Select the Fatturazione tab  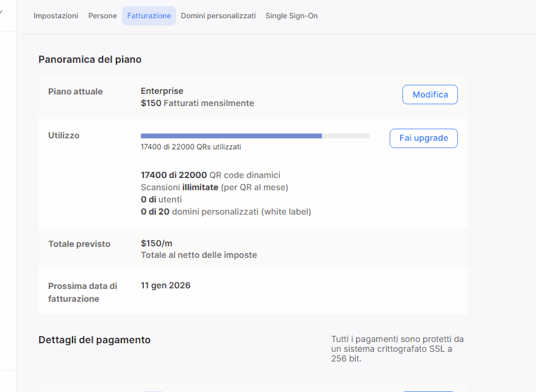coord(149,16)
